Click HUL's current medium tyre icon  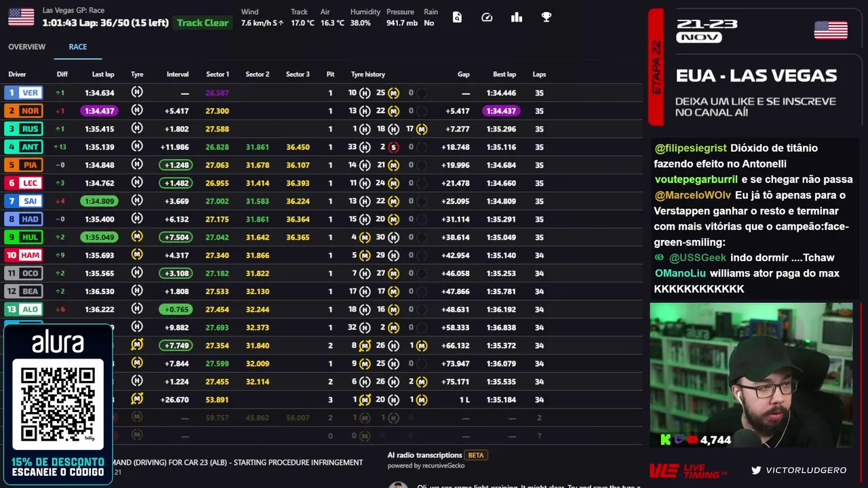137,237
